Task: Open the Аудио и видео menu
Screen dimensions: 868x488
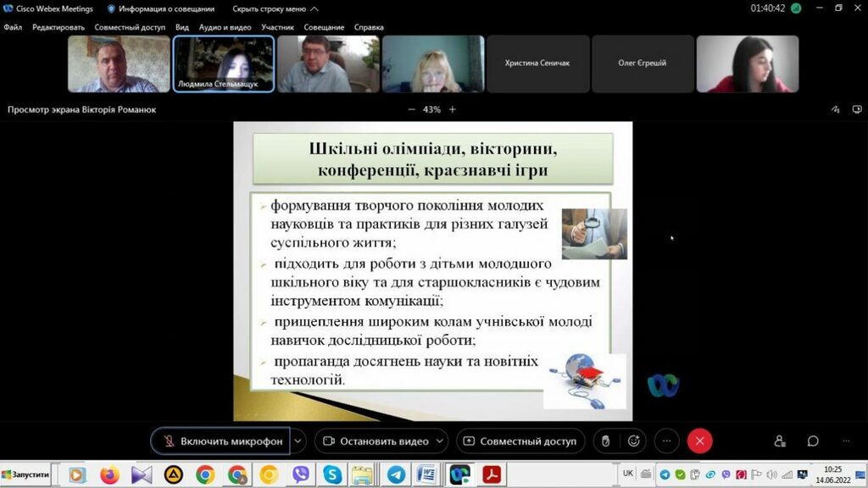Action: point(225,27)
